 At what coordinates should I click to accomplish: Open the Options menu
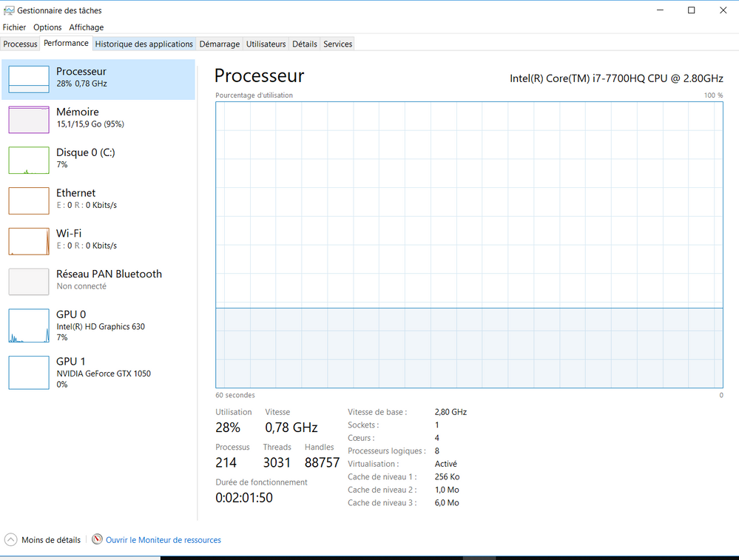[x=47, y=27]
